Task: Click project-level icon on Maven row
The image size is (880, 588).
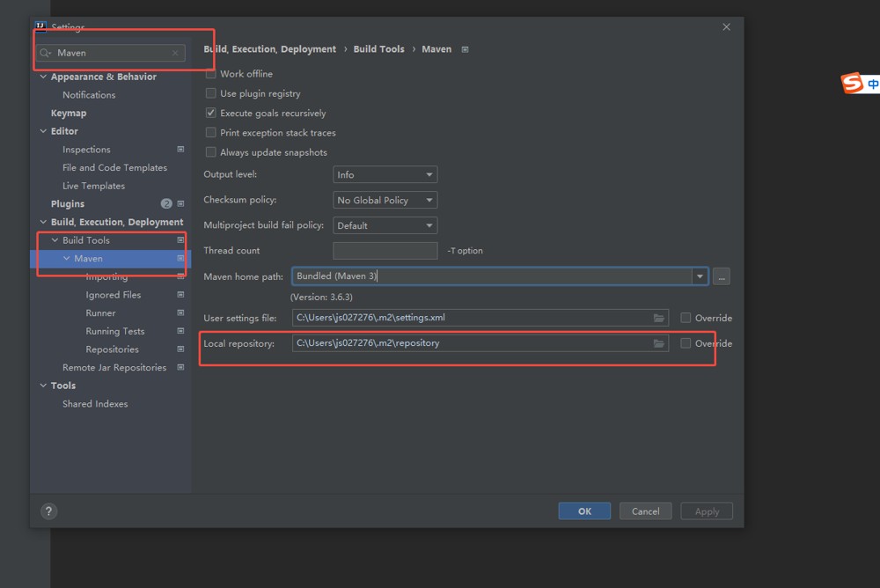Action: click(180, 258)
